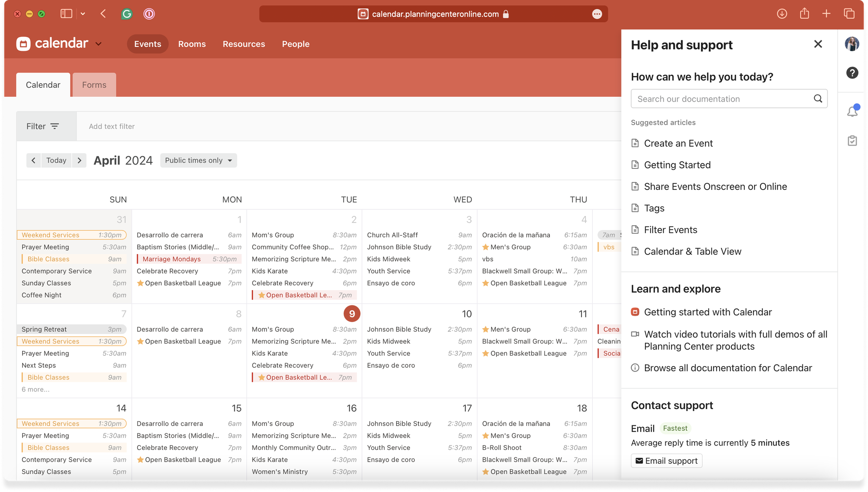Open the Rooms menu item
Image resolution: width=868 pixels, height=492 pixels.
192,44
